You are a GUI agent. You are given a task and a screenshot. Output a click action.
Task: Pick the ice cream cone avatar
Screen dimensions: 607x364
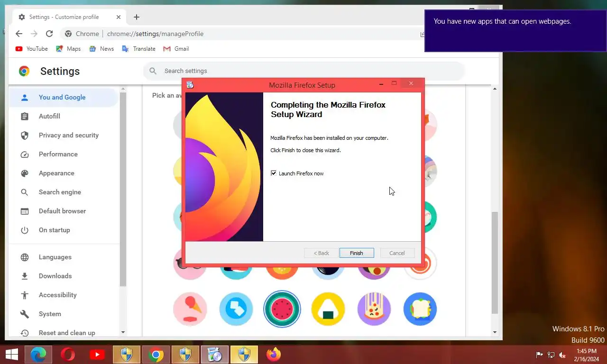190,309
